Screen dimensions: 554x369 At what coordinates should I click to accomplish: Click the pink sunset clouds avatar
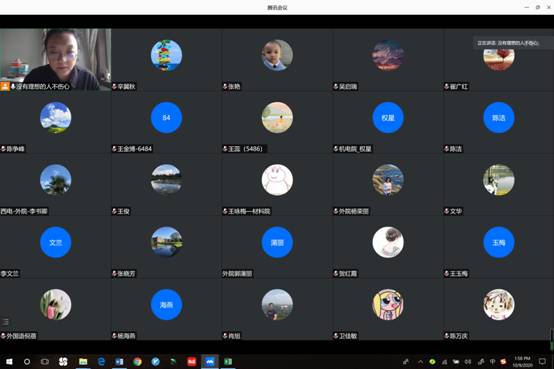click(x=388, y=55)
